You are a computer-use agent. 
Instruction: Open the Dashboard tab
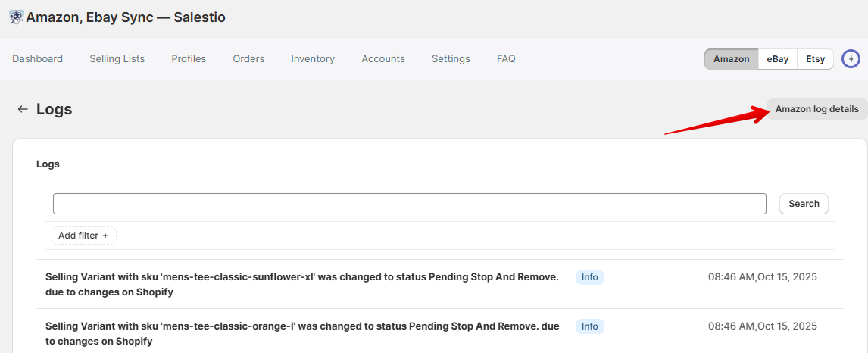pyautogui.click(x=38, y=59)
